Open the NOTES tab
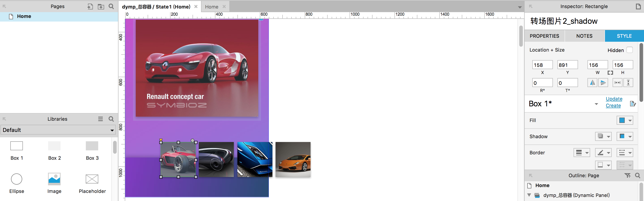 (584, 36)
